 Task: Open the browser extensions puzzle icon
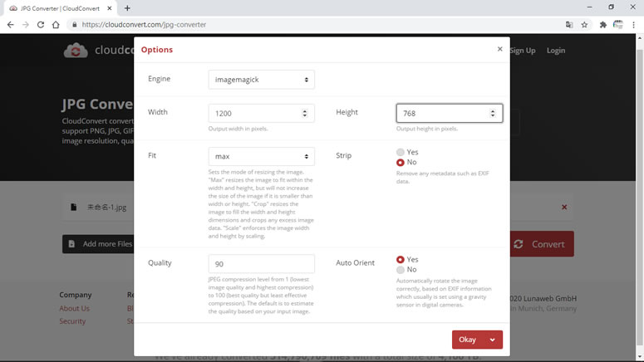[602, 25]
